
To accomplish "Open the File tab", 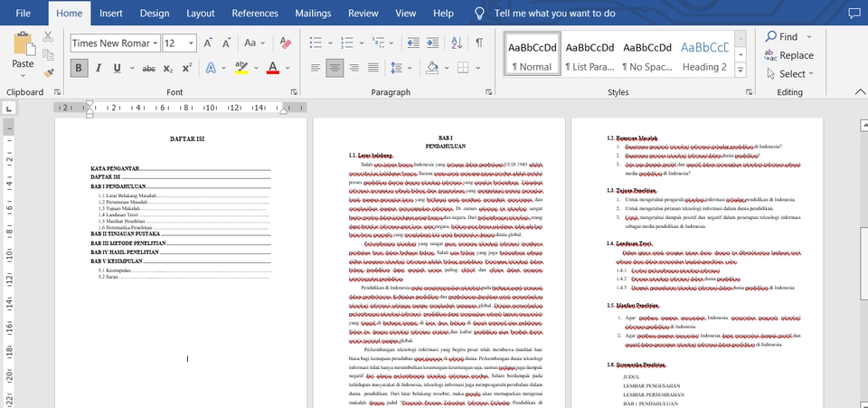I will 24,14.
